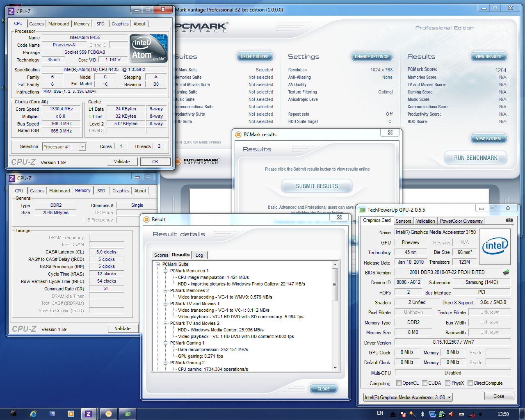Click the VIEW RESULTS button
This screenshot has height=420, width=525.
click(x=488, y=57)
